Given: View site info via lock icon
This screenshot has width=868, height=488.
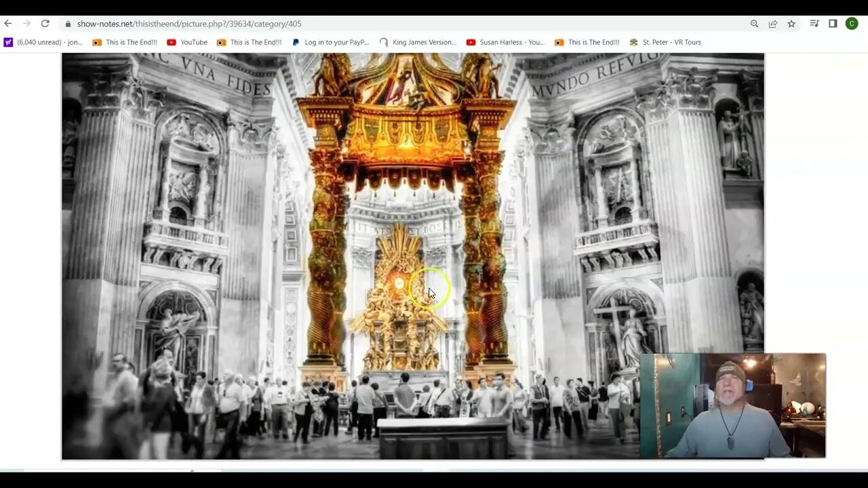Looking at the screenshot, I should point(68,24).
